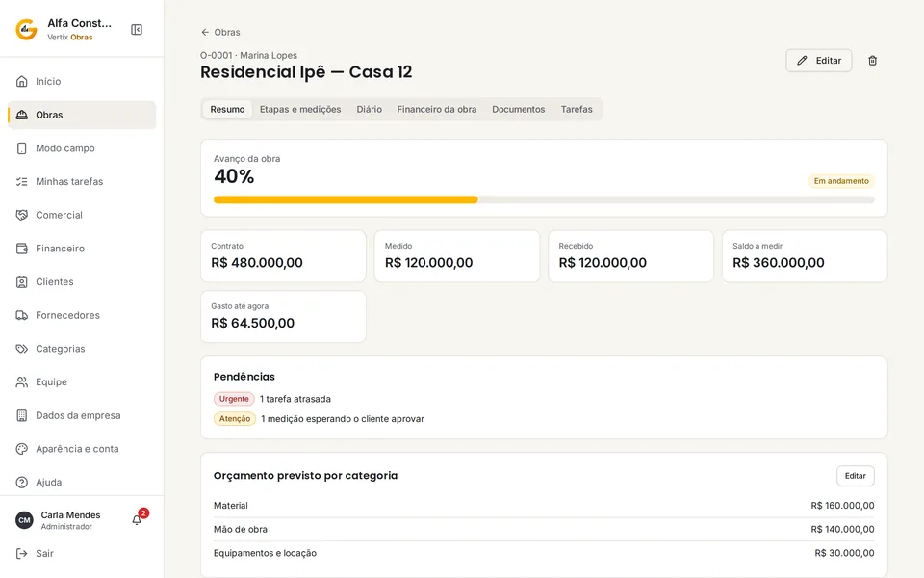Click the Em andamento status badge

click(841, 181)
